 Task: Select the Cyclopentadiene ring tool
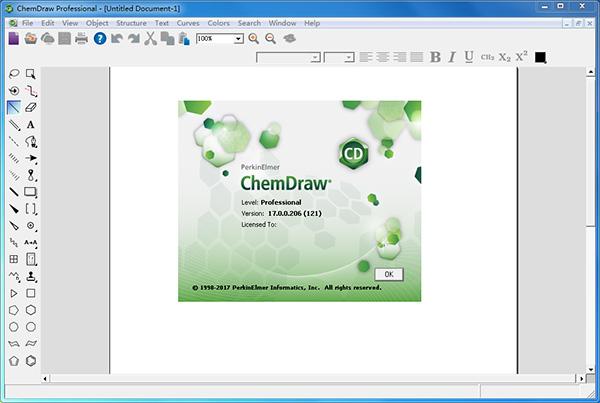click(14, 361)
